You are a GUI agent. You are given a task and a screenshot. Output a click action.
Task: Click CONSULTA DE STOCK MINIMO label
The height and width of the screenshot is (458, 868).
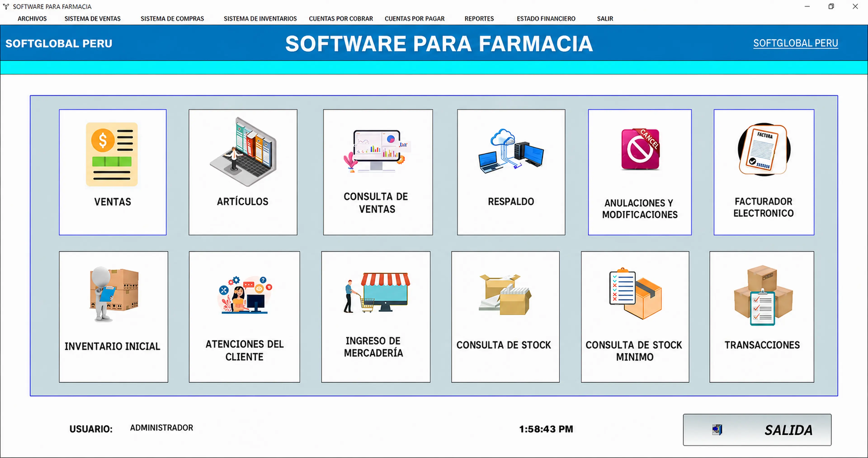(x=634, y=351)
